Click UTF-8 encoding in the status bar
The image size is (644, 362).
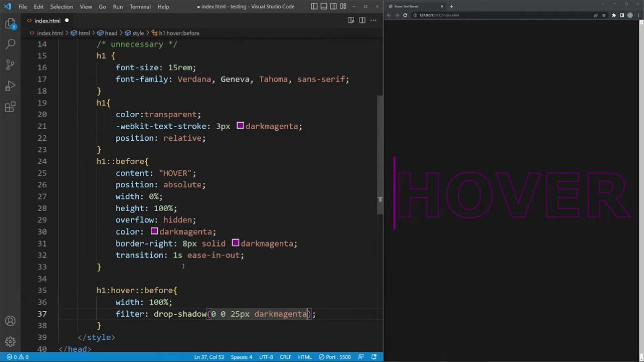tap(266, 357)
